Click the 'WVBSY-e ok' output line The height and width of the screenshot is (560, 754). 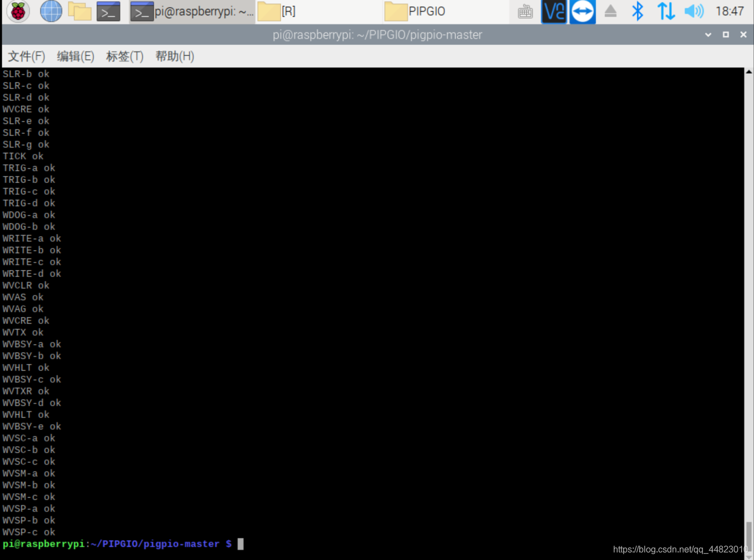click(x=32, y=426)
